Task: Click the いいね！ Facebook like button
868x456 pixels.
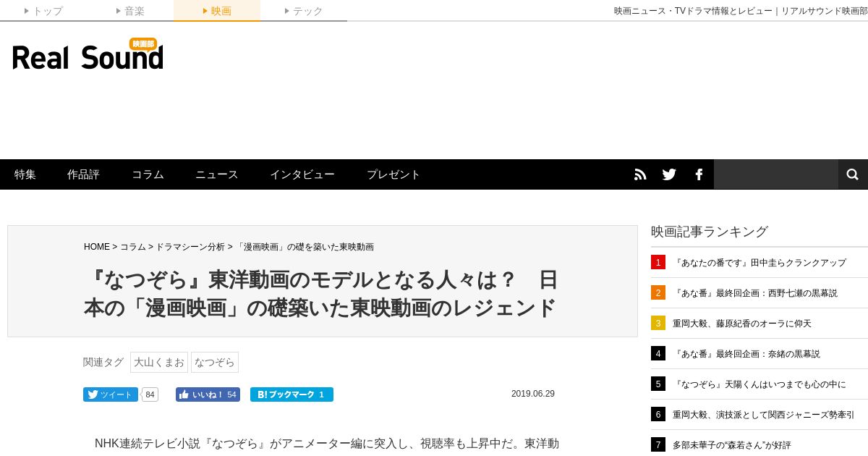Action: pyautogui.click(x=208, y=394)
